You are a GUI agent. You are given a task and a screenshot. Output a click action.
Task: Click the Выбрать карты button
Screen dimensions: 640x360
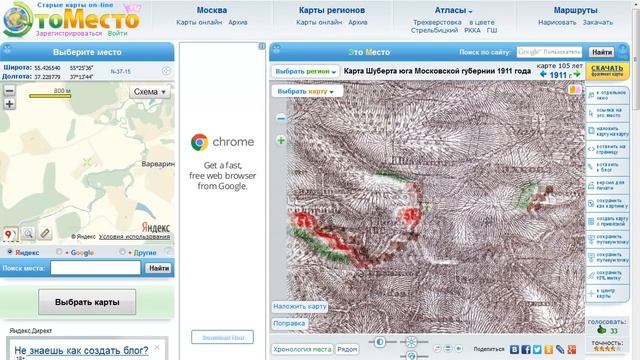point(87,302)
